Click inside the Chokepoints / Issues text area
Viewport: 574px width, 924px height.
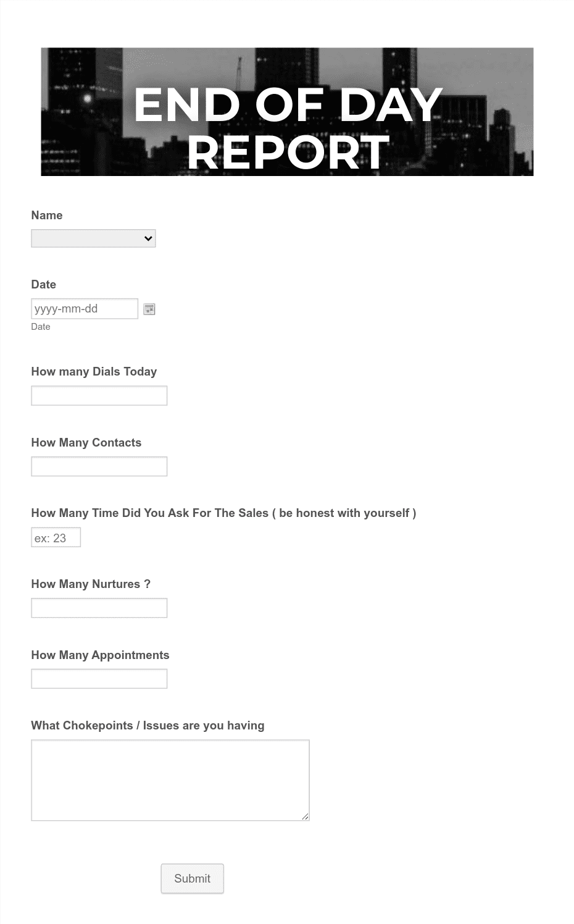pos(170,780)
